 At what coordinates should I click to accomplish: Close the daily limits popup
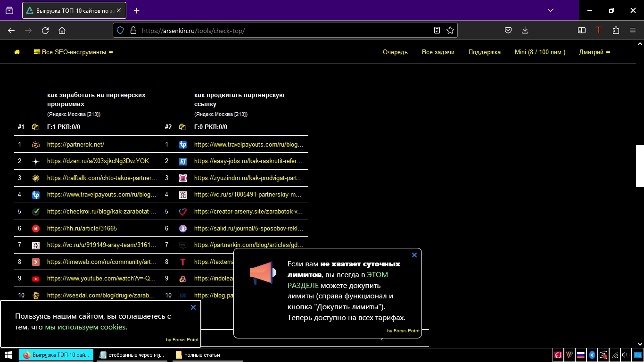[x=414, y=255]
